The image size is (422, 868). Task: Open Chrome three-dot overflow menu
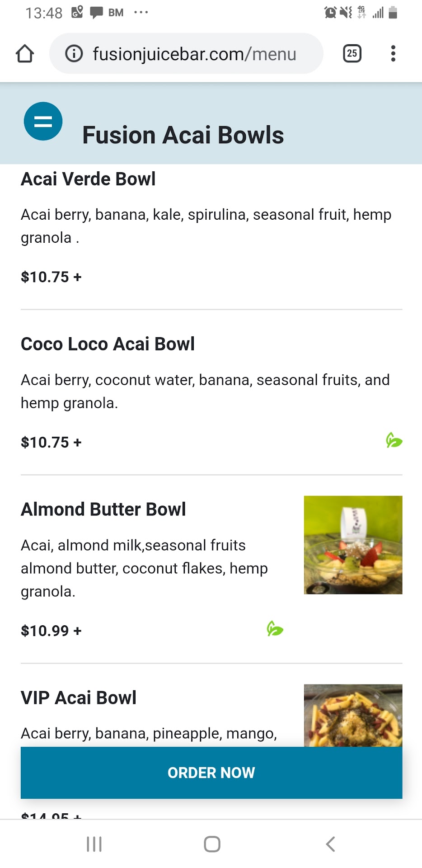[x=393, y=53]
